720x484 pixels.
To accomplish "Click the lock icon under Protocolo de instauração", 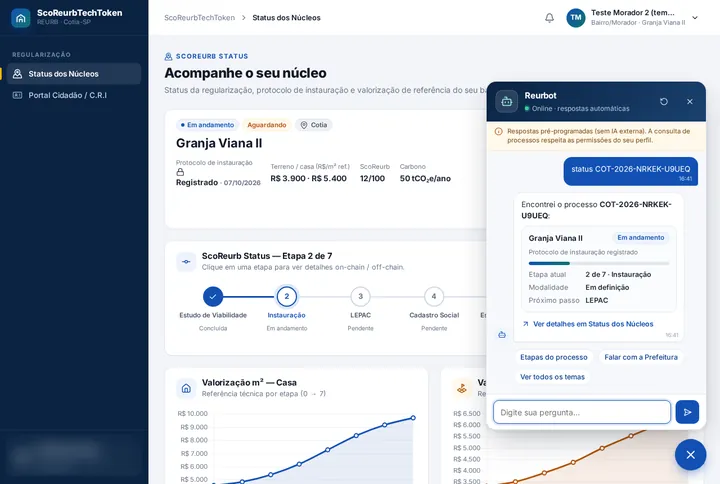I will [180, 172].
